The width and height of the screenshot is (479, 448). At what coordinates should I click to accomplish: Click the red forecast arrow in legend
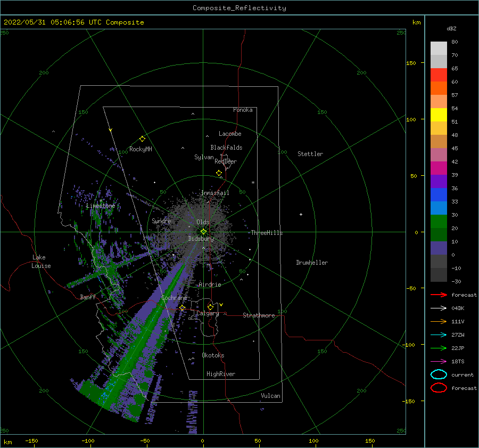click(x=439, y=295)
